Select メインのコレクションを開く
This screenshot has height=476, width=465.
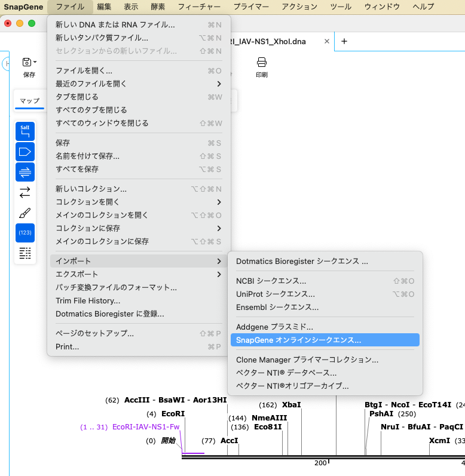[x=139, y=215]
